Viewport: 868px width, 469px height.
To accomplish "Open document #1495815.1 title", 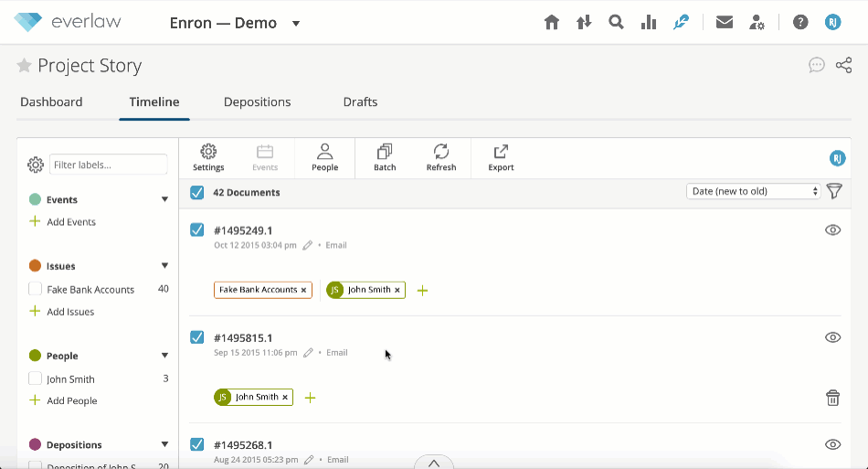I will pyautogui.click(x=243, y=337).
